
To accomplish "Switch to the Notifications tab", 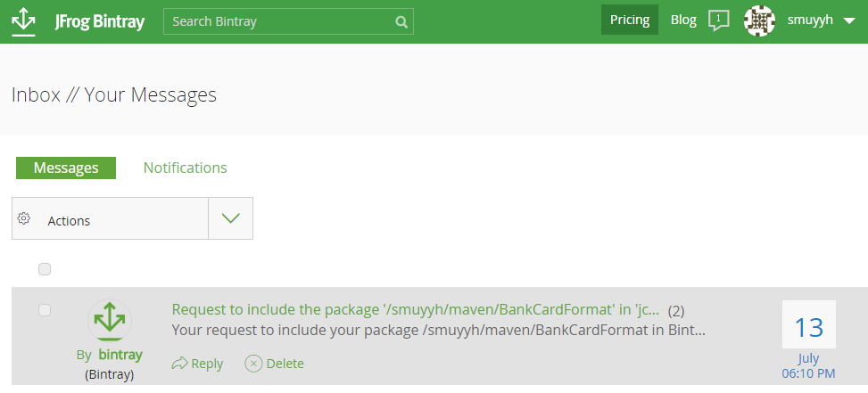I will tap(186, 168).
